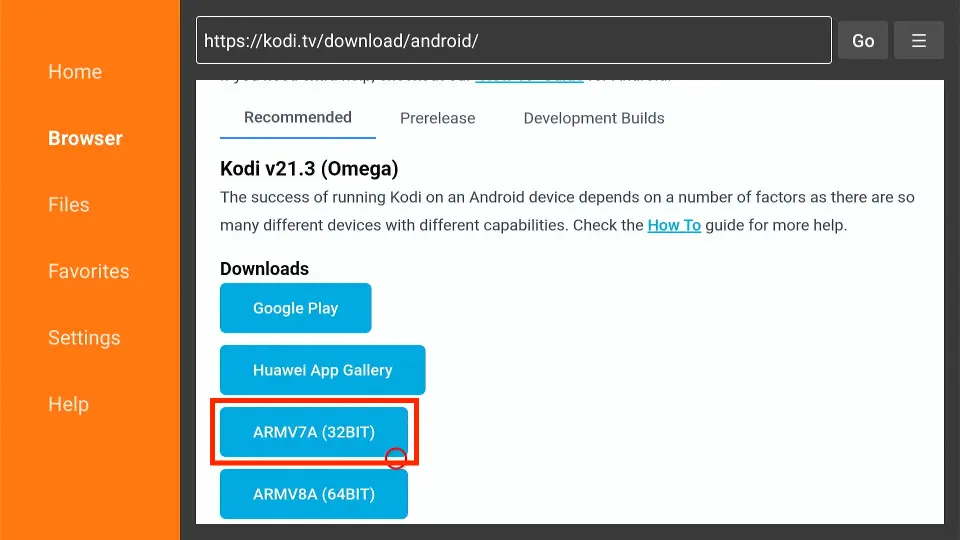Viewport: 960px width, 540px height.
Task: Click the Kodi v21.3 (Omega) heading
Action: [309, 169]
